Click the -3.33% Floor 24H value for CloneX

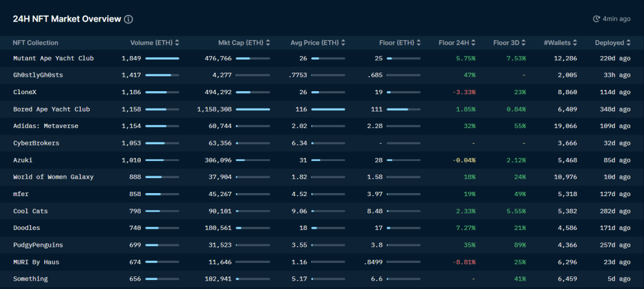(464, 92)
